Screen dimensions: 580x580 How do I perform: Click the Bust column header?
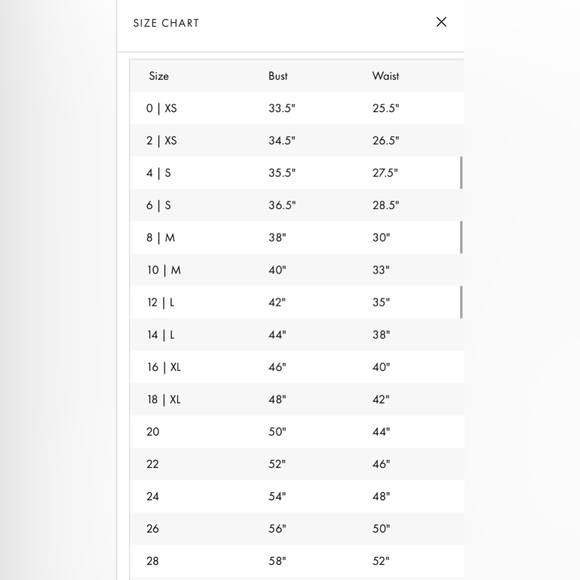pyautogui.click(x=278, y=76)
